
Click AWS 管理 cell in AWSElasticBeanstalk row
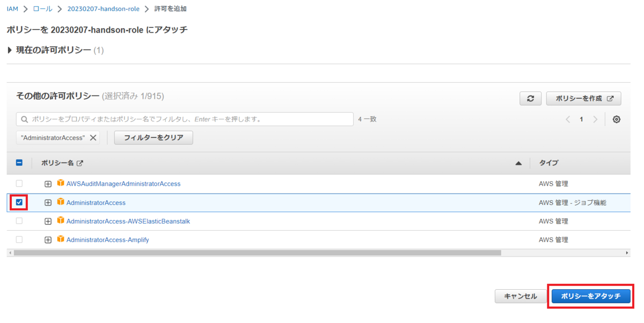[553, 221]
